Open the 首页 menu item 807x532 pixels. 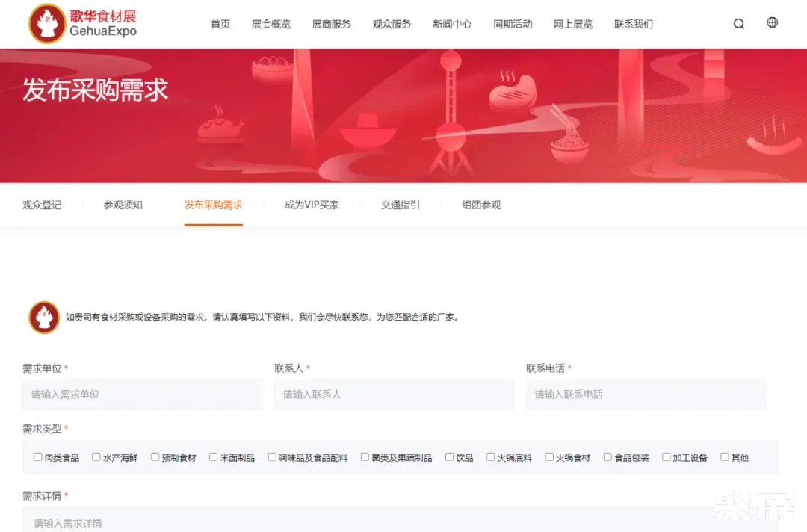point(220,23)
